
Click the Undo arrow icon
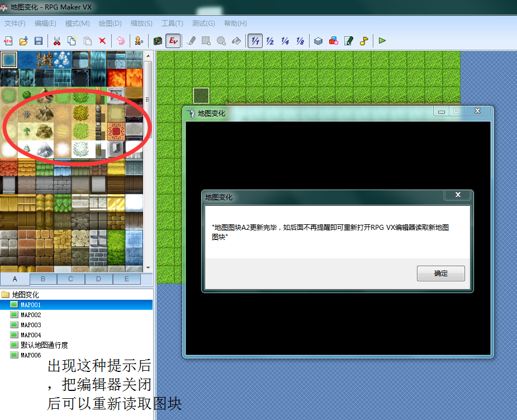click(x=121, y=41)
